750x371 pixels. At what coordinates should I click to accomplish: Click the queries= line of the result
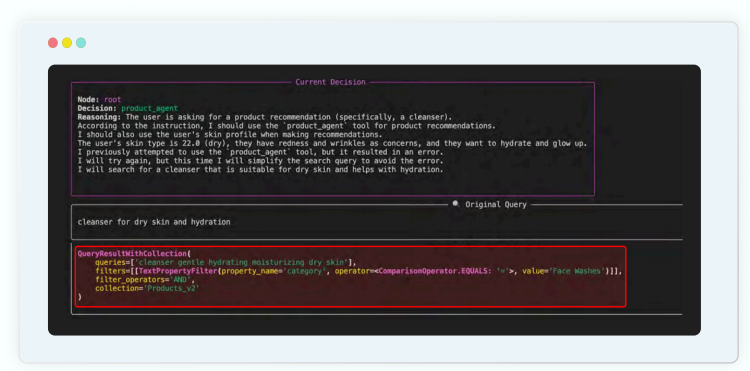pos(226,262)
